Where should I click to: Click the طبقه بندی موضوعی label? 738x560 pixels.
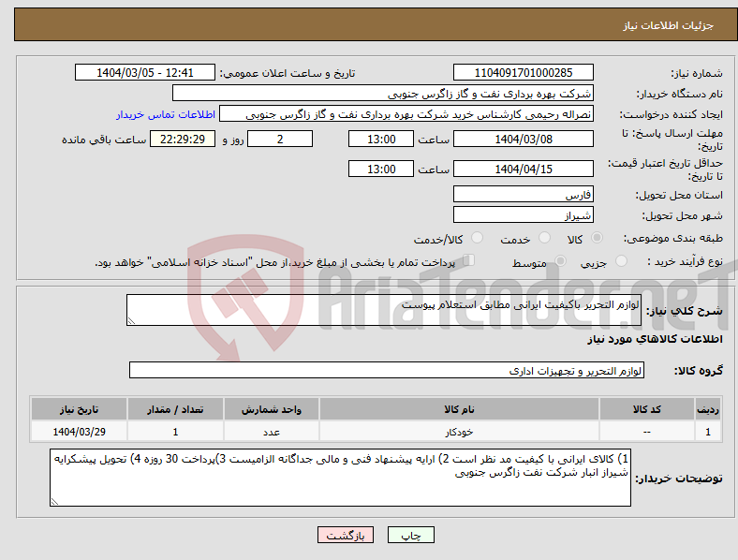[x=673, y=239]
